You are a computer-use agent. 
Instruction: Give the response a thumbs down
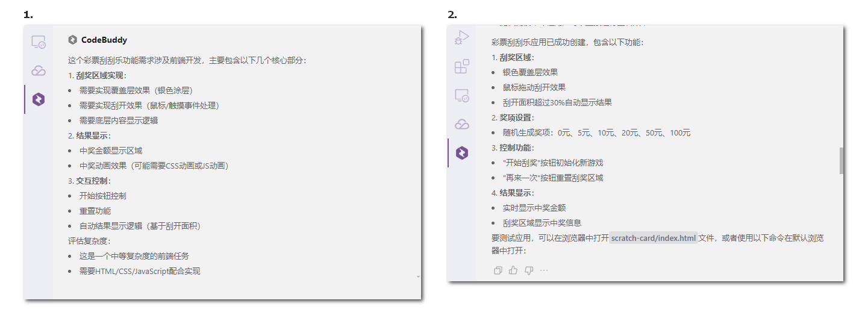[x=529, y=270]
